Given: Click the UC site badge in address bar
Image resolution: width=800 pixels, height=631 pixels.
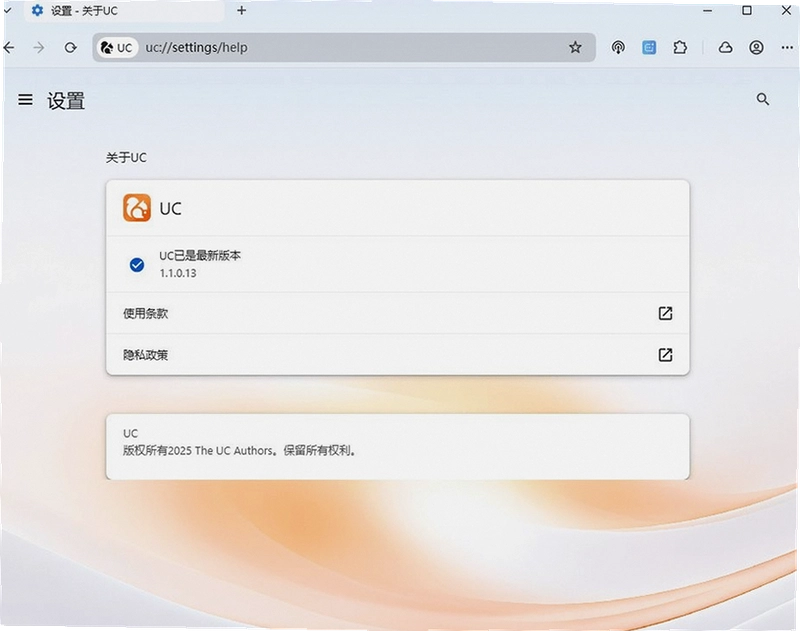Looking at the screenshot, I should pos(117,48).
